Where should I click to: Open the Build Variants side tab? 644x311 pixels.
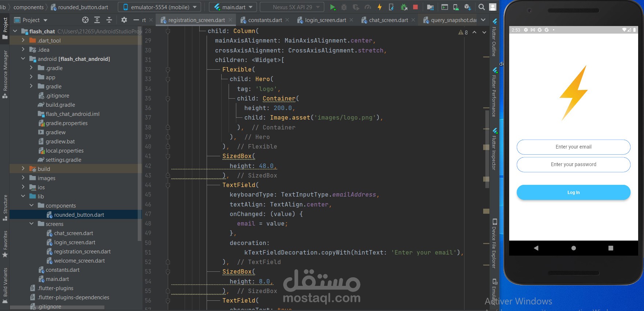[5, 285]
